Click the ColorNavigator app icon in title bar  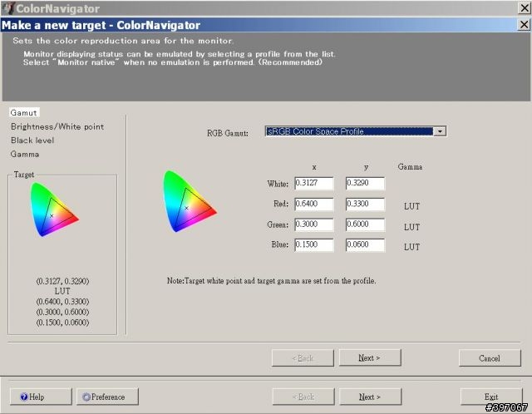8,8
